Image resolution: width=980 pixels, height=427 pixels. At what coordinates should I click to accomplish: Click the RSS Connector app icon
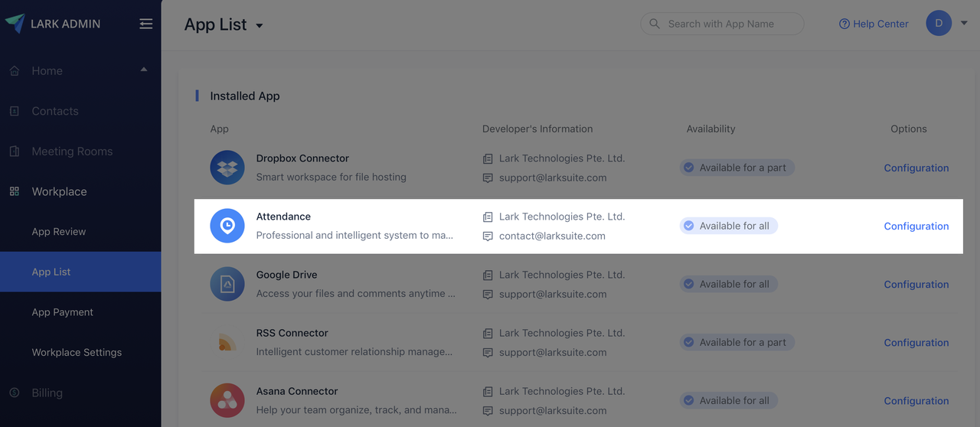coord(227,342)
